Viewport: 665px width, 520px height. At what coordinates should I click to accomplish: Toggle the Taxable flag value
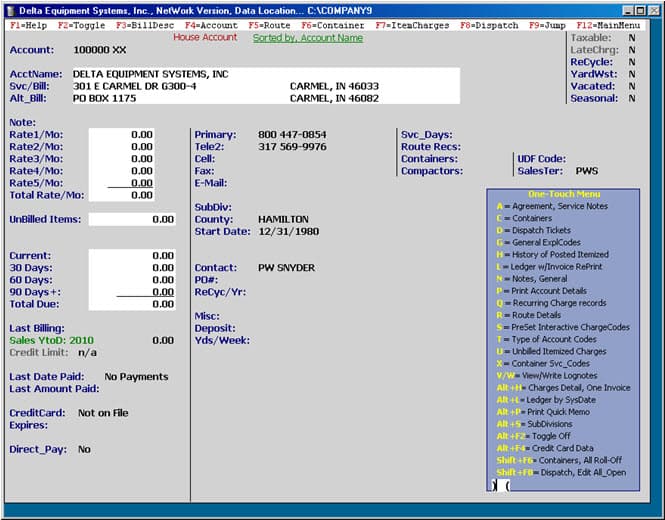point(631,37)
